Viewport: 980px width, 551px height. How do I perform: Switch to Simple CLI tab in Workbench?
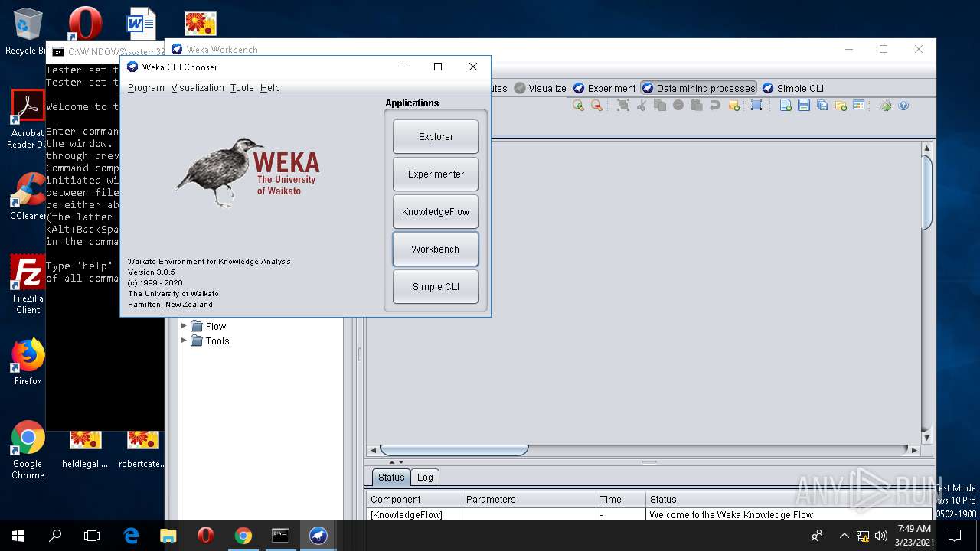792,88
